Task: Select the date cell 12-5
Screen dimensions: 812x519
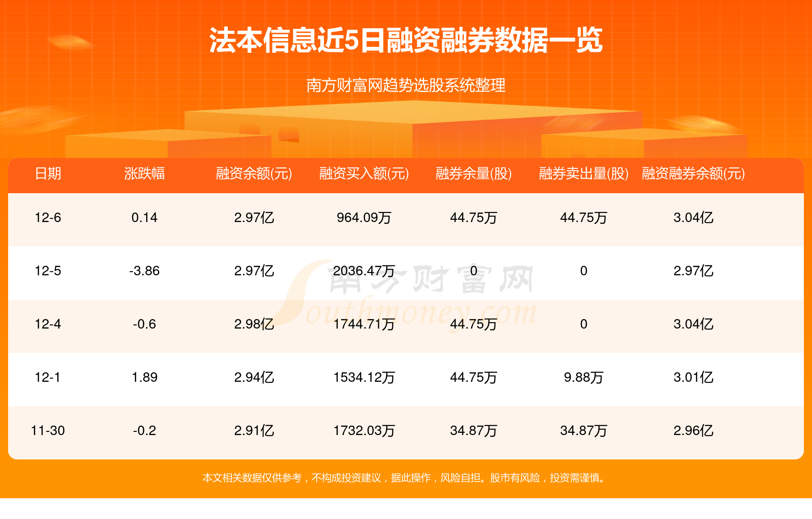Action: [48, 271]
